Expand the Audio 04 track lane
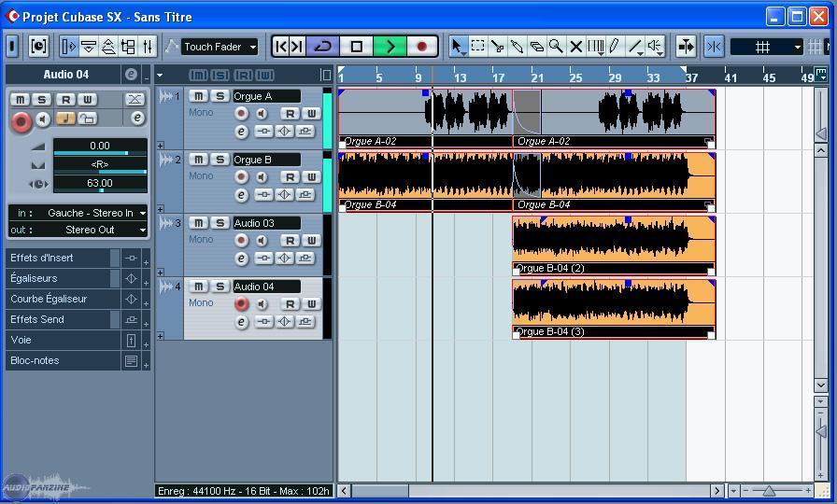837x504 pixels. (160, 336)
